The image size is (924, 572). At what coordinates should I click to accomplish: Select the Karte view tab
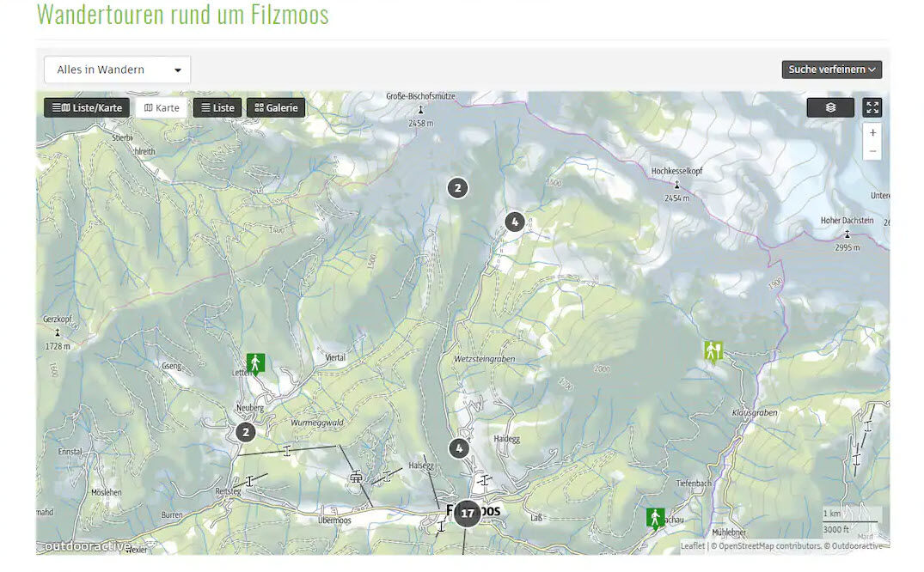click(162, 107)
